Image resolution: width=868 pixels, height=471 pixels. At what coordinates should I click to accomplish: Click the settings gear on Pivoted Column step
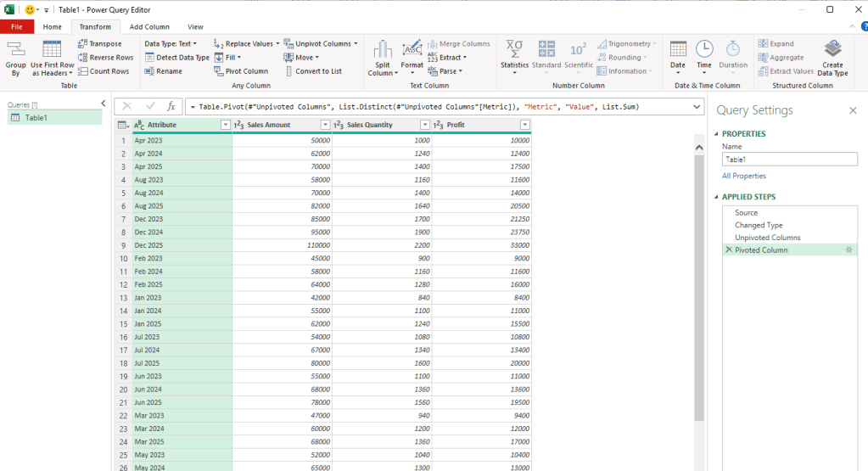[x=848, y=250]
